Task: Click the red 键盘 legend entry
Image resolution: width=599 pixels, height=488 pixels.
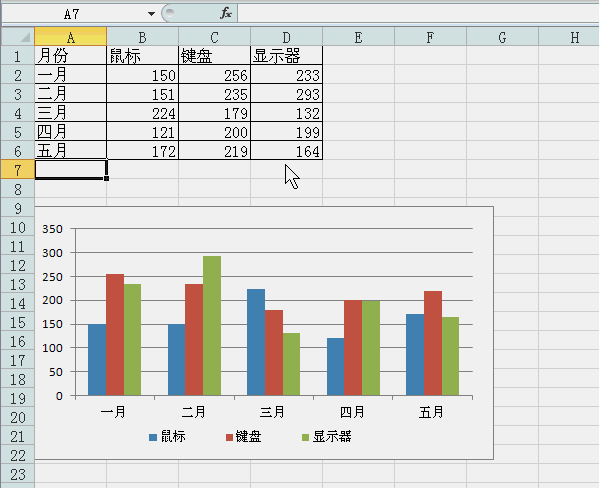Action: point(243,436)
